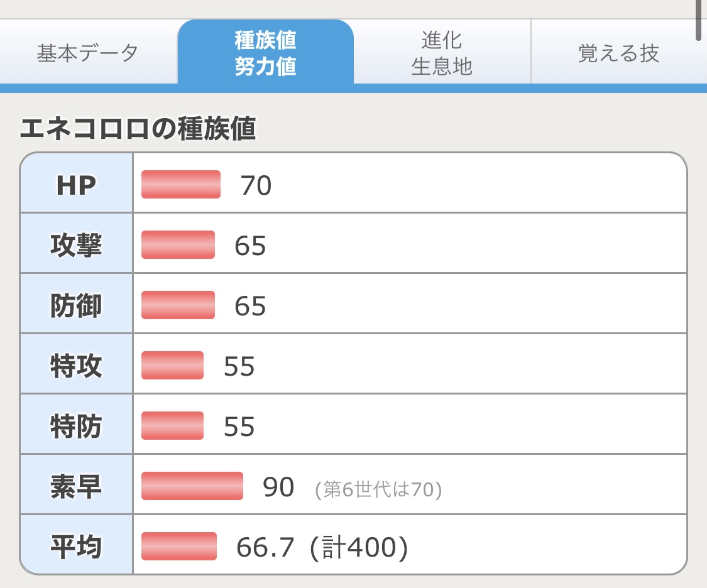Click the エネコロロの種族値 heading
Image resolution: width=707 pixels, height=588 pixels.
138,129
